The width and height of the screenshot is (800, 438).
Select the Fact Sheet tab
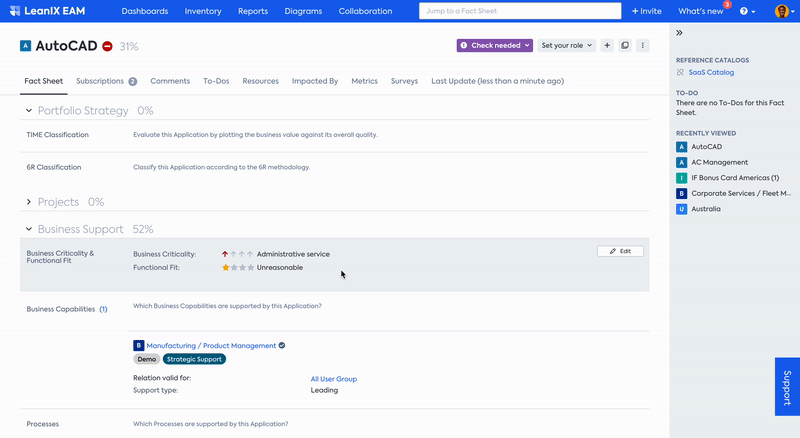click(44, 81)
